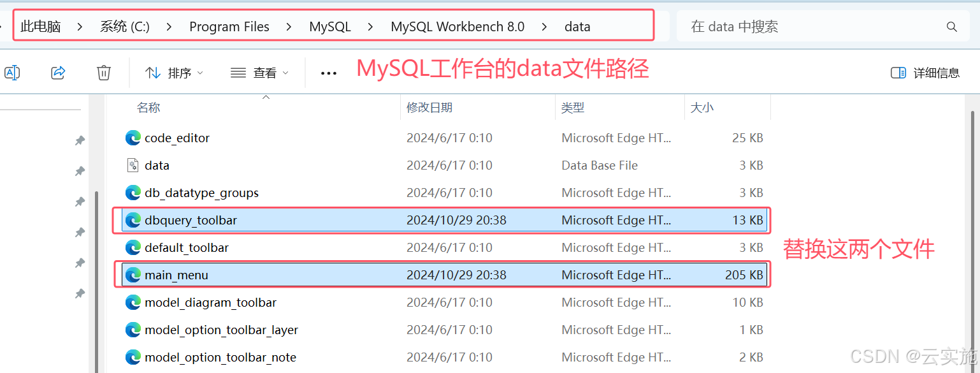The width and height of the screenshot is (980, 373).
Task: Click the search magnifier icon
Action: (952, 27)
